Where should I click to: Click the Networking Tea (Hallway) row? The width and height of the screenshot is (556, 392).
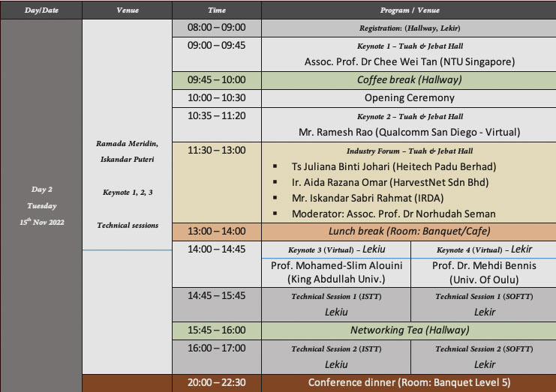(x=409, y=330)
